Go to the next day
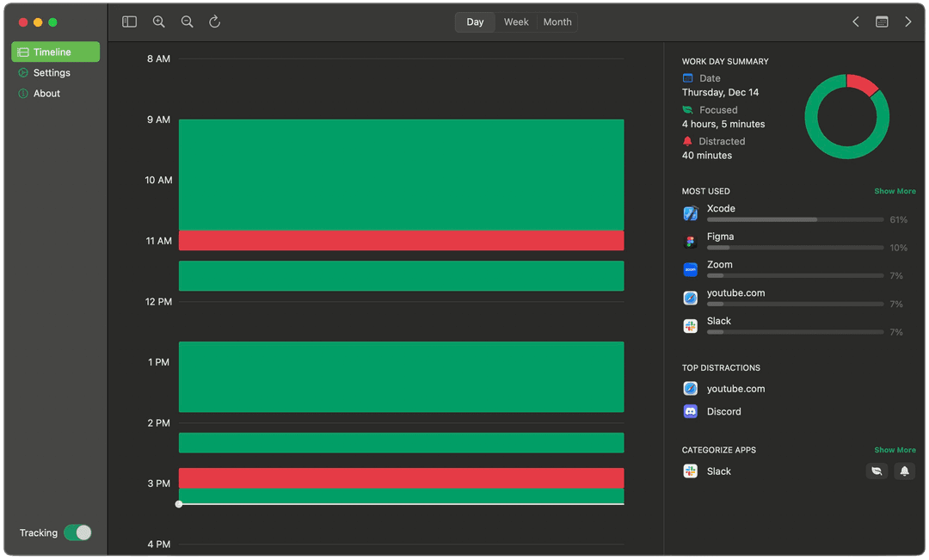This screenshot has height=560, width=929. pos(907,22)
